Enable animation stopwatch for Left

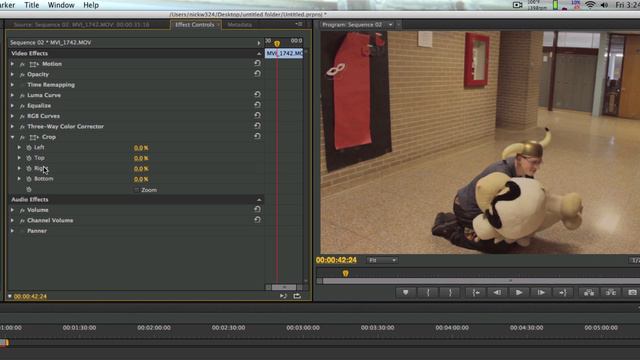[29, 147]
